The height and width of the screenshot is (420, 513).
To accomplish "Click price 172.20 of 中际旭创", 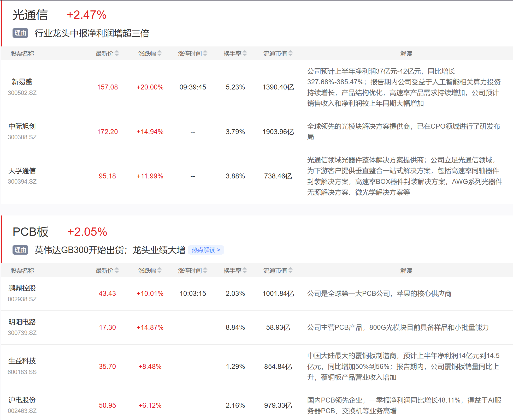I will [x=107, y=132].
